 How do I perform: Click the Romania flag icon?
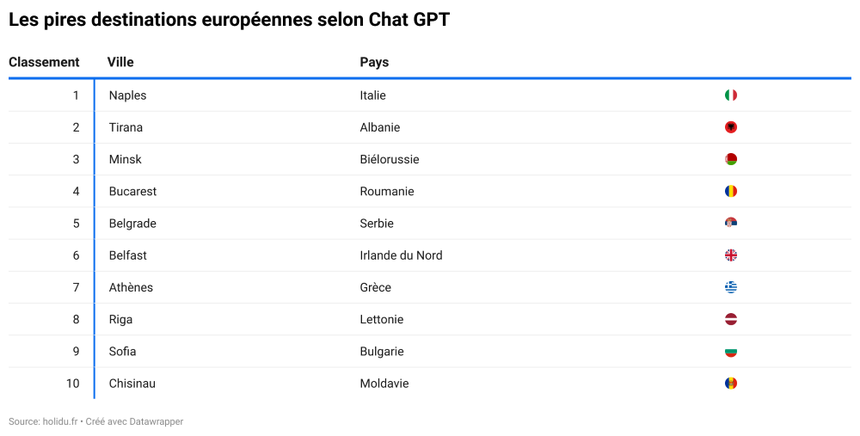click(x=731, y=191)
